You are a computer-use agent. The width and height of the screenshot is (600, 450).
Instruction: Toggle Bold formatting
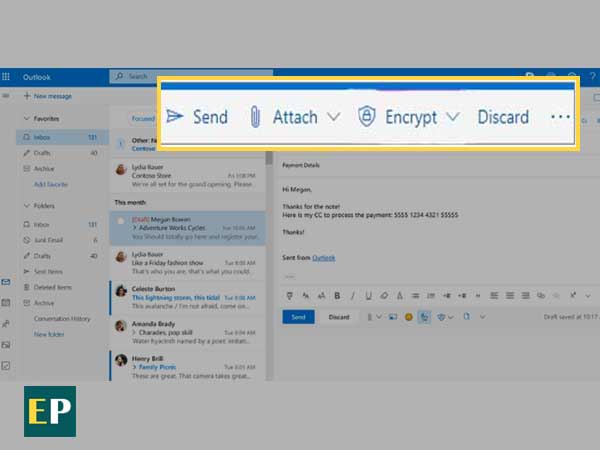[337, 295]
